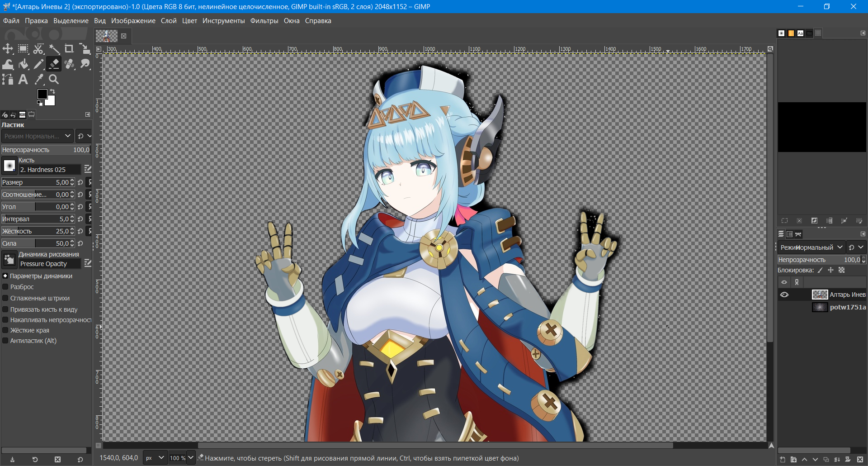Create a new layer group

(x=793, y=459)
